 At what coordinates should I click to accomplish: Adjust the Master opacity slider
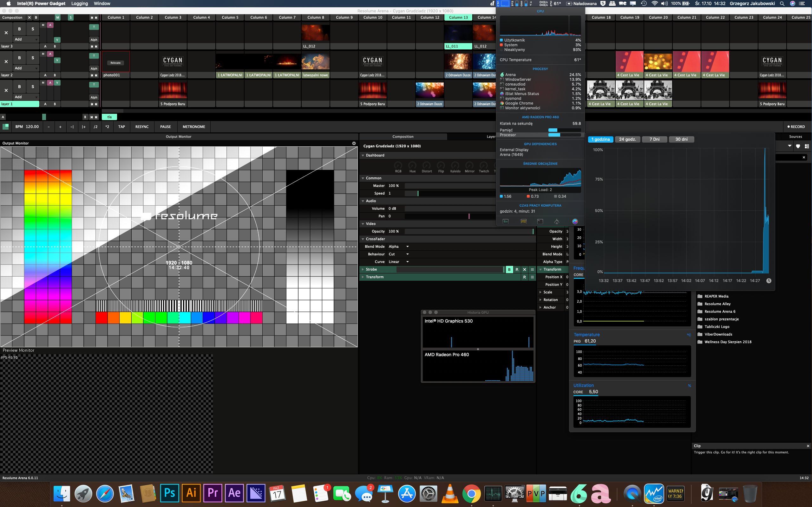point(450,186)
